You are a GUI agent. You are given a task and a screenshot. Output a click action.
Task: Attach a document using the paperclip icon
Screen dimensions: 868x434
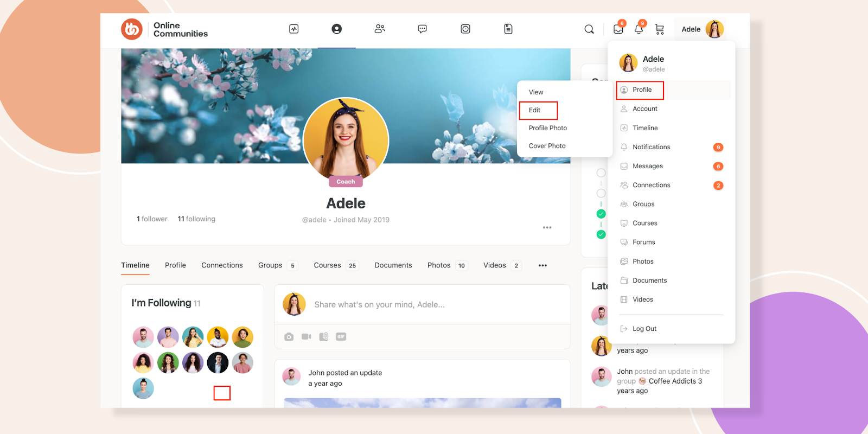pyautogui.click(x=324, y=337)
